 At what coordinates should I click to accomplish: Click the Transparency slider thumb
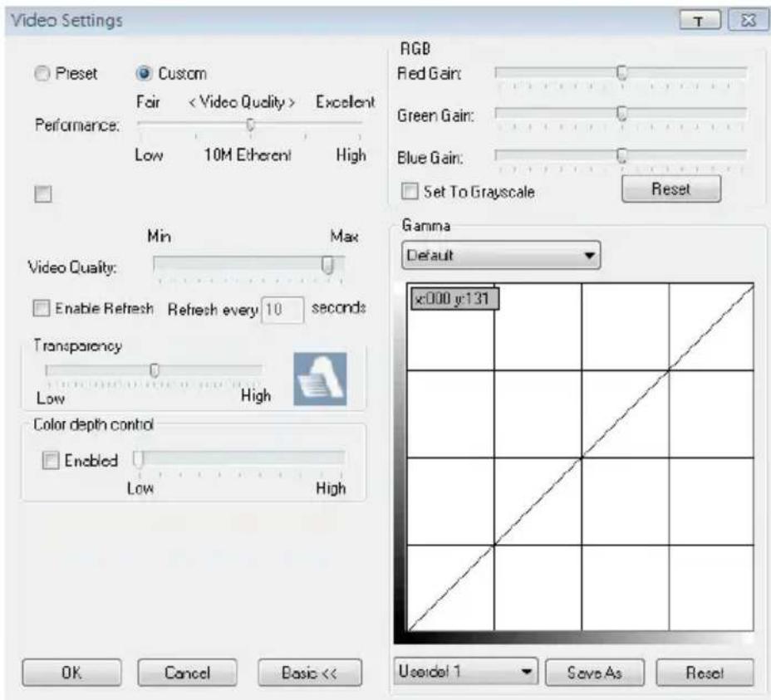(155, 370)
